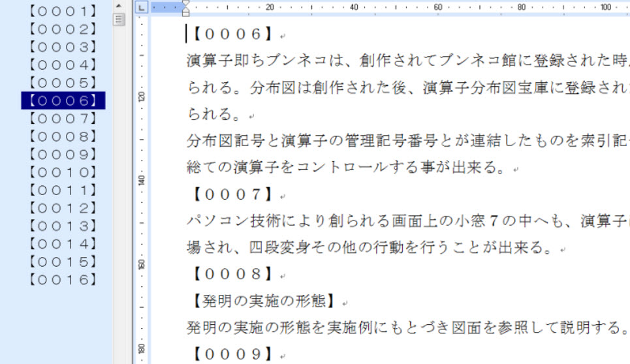Image resolution: width=630 pixels, height=364 pixels.
Task: Jump to 【0012】 via the navigation pane
Action: point(63,208)
